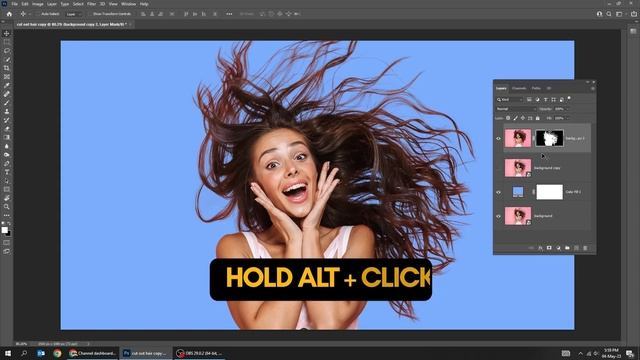Enable Show Transform Controls checkbox
Image resolution: width=640 pixels, height=360 pixels.
(90, 14)
